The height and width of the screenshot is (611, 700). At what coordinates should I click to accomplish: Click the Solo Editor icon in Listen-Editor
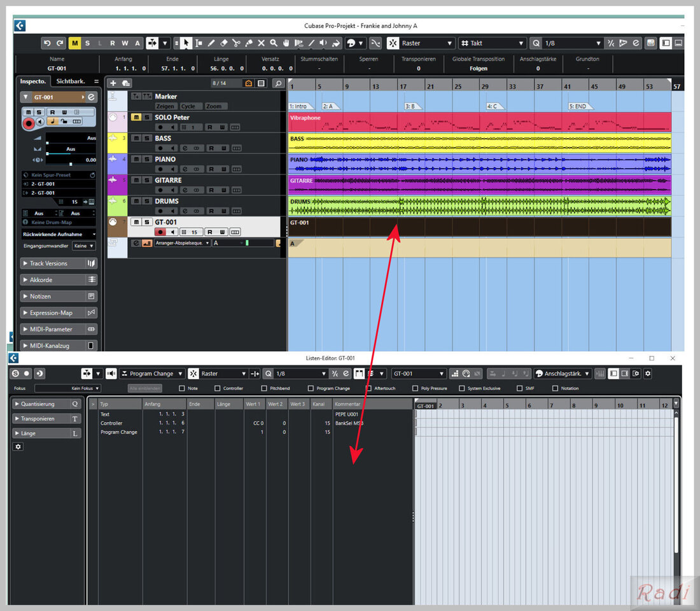click(16, 374)
